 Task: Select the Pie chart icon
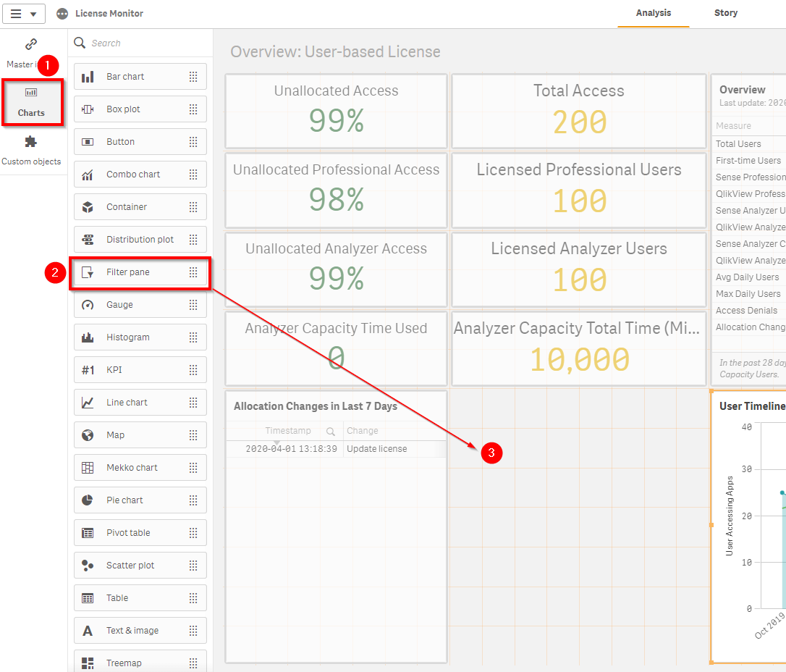tap(88, 500)
